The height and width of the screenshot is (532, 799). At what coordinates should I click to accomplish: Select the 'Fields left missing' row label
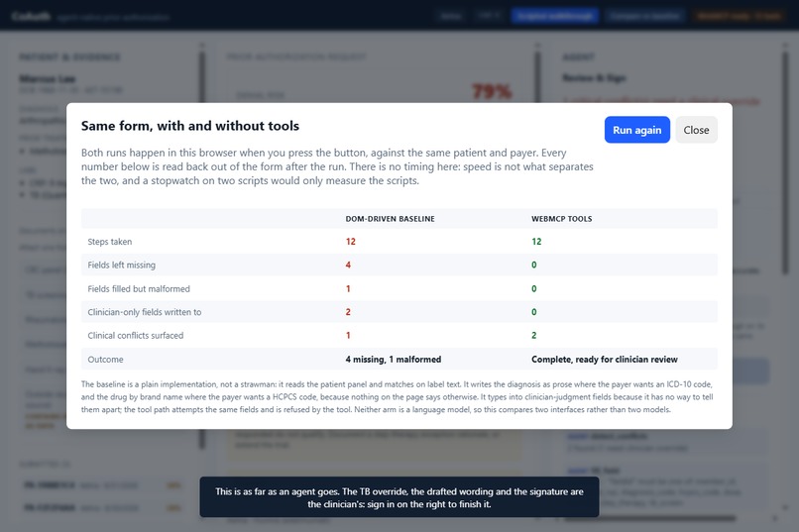121,265
